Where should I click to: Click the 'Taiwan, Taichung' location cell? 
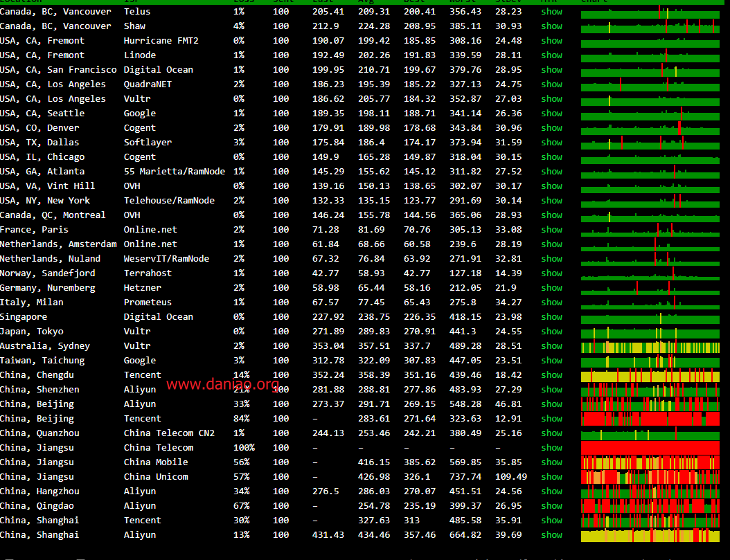[x=42, y=361]
